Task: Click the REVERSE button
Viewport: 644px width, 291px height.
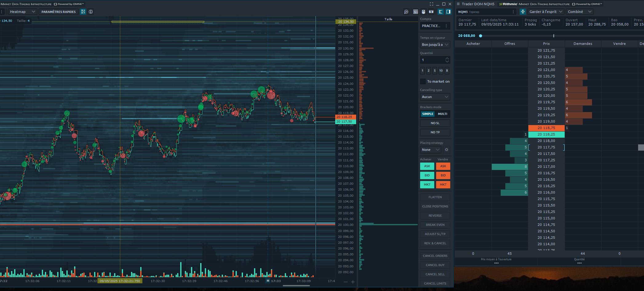Action: (x=435, y=216)
